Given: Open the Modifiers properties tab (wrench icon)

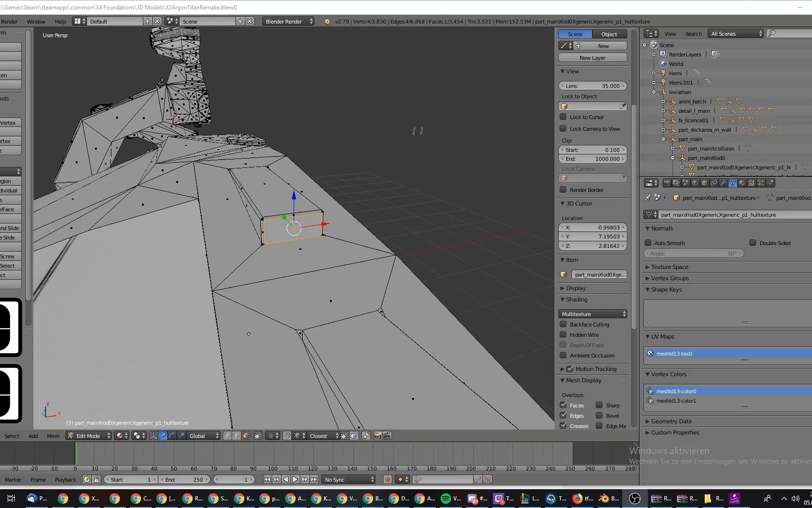Looking at the screenshot, I should 723,183.
